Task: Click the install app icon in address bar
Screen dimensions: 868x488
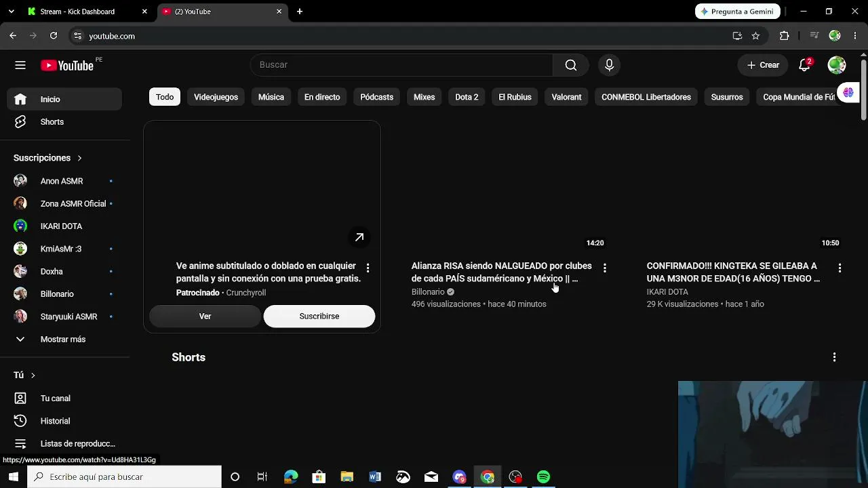Action: coord(737,36)
